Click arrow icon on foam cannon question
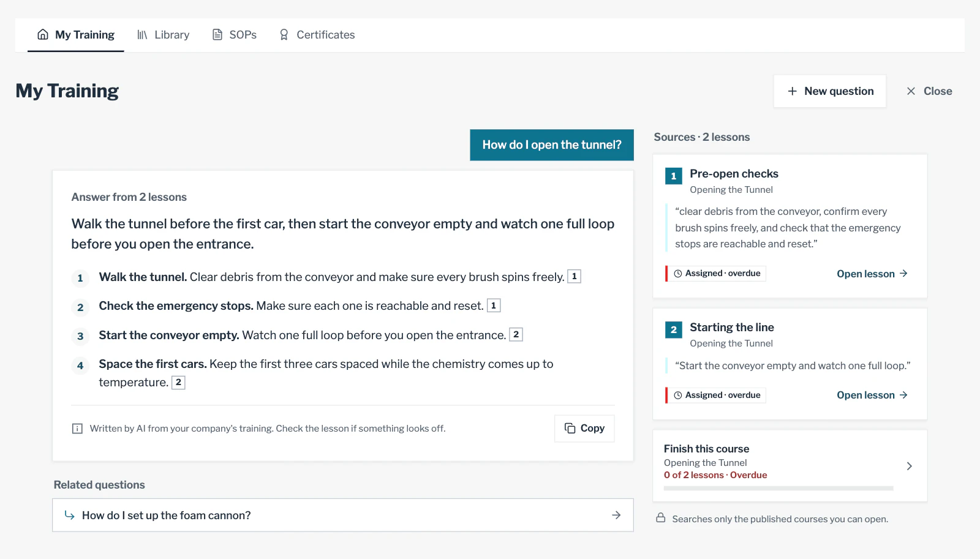Screen dimensions: 980x559 point(616,516)
